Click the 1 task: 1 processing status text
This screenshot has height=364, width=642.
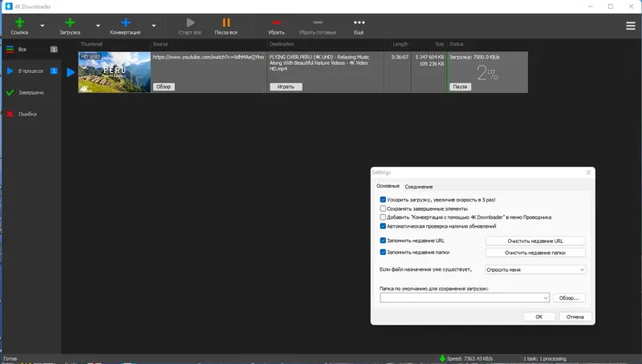pos(545,358)
